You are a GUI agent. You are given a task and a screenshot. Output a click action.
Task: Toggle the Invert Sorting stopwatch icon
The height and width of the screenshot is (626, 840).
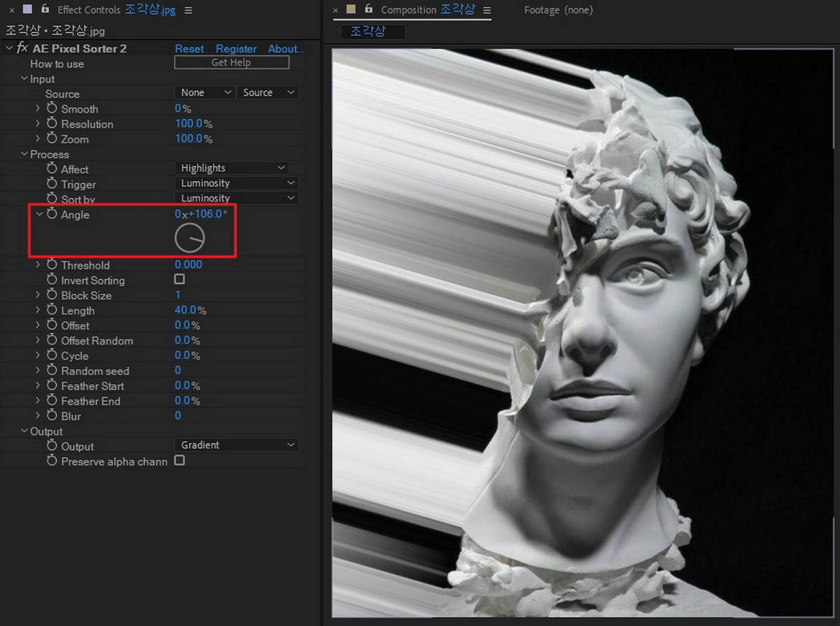pos(52,280)
